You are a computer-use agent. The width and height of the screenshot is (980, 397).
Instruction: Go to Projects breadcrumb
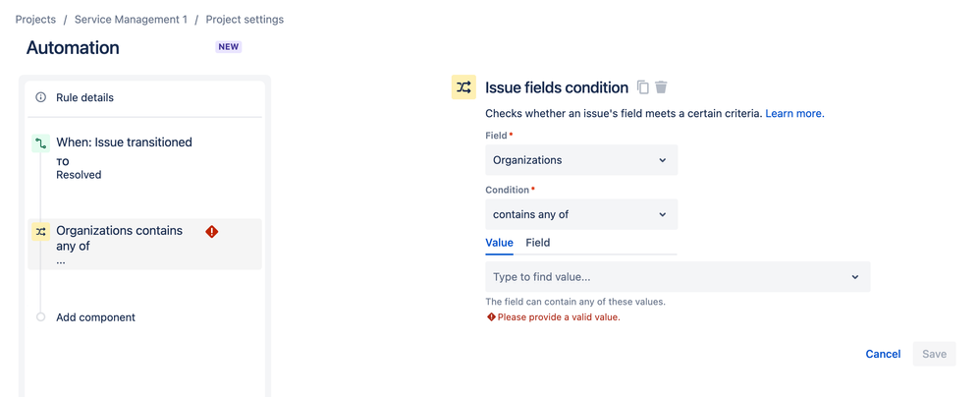pos(35,20)
